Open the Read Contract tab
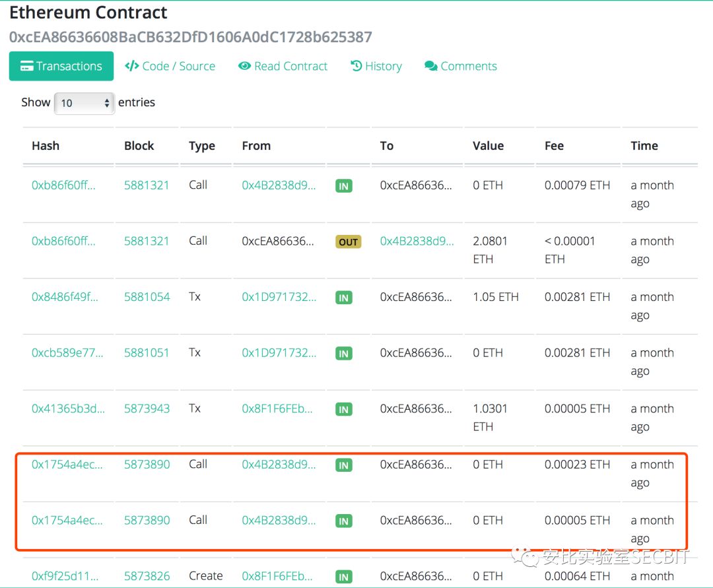 pos(283,67)
